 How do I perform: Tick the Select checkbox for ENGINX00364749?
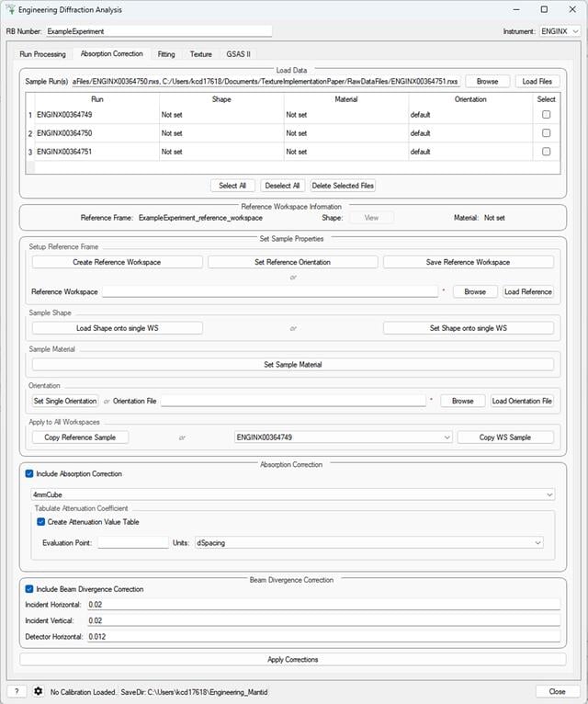546,115
